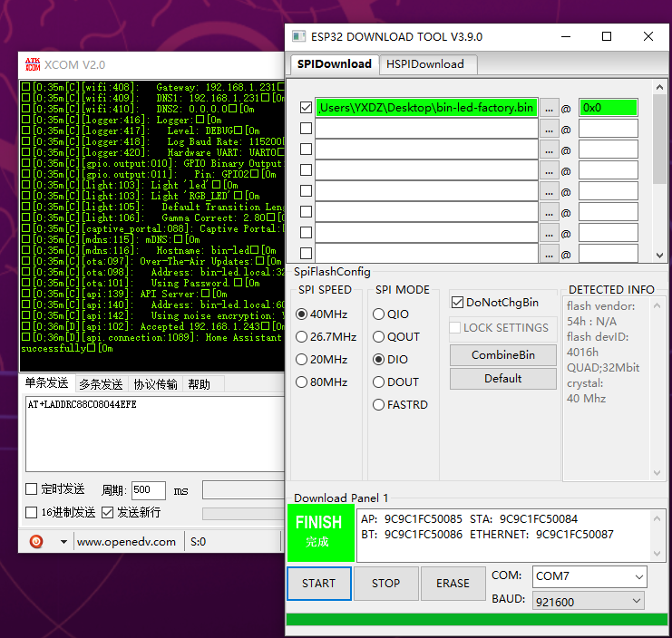Select QOUT SPI mode
Viewport: 672px width, 638px height.
coord(378,337)
